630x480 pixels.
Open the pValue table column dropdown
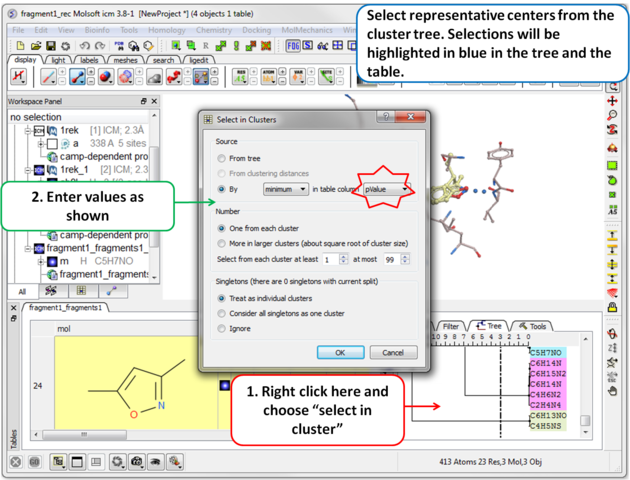(x=385, y=188)
